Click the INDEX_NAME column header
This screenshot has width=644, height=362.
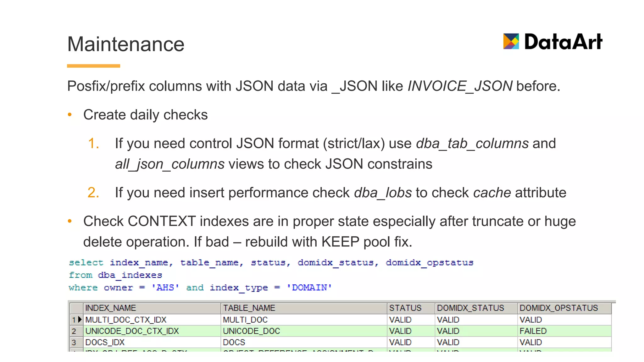(x=152, y=308)
